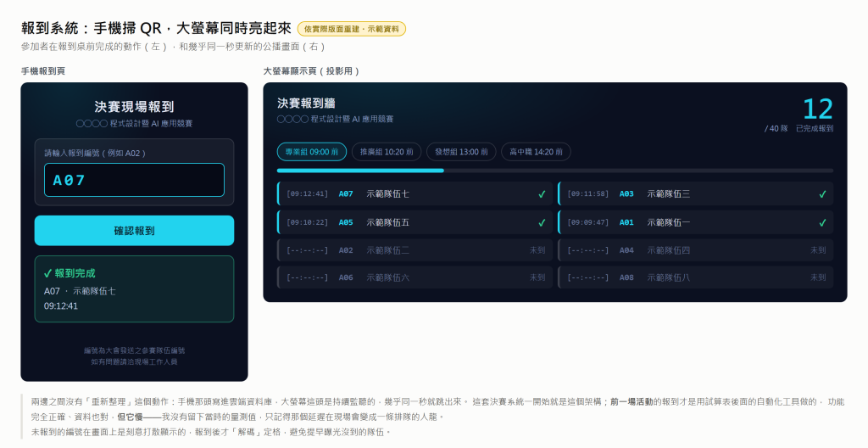Click the 未到 status in A06 row

[x=537, y=277]
